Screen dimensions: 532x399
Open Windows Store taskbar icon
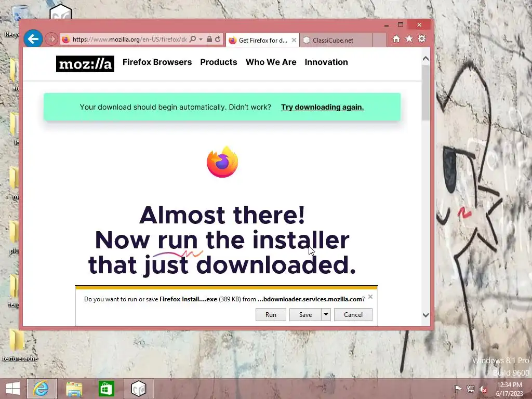click(106, 389)
